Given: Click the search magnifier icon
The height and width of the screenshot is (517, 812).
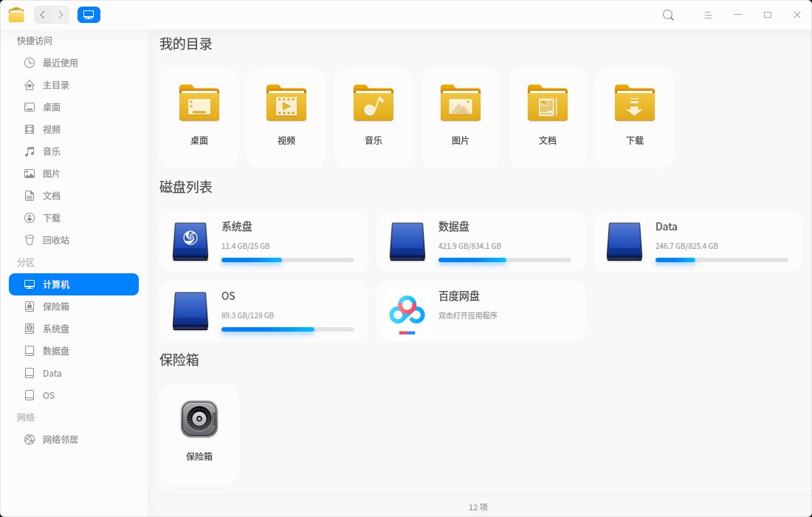Looking at the screenshot, I should [x=669, y=15].
